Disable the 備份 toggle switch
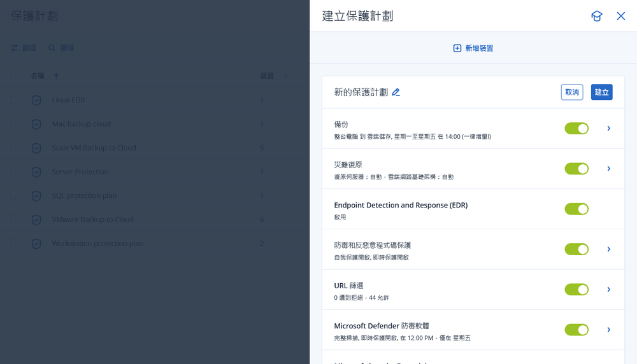Image resolution: width=637 pixels, height=364 pixels. coord(576,129)
